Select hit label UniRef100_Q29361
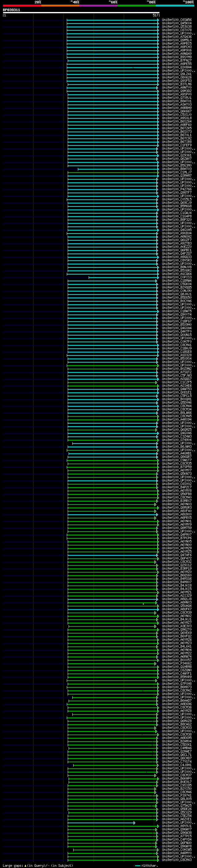The image size is (197, 868). click(177, 155)
